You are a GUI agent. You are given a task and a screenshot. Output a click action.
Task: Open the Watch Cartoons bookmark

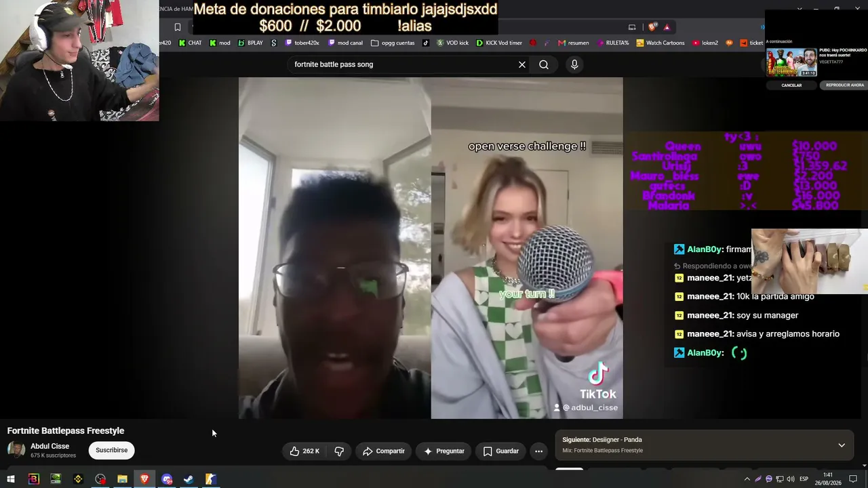(660, 43)
